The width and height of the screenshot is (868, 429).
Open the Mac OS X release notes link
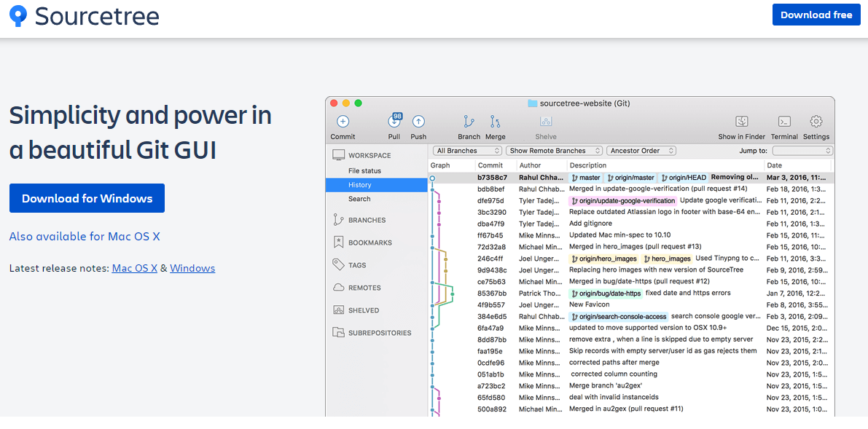(135, 269)
